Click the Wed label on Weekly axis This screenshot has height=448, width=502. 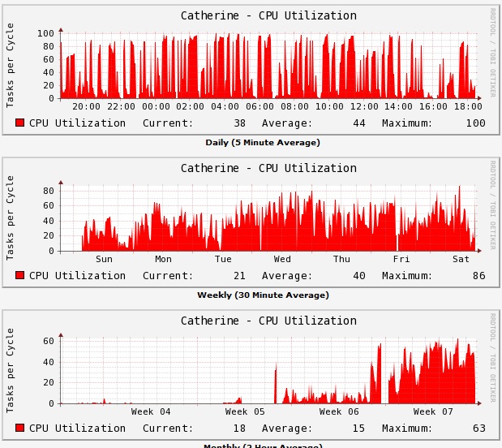tap(282, 259)
